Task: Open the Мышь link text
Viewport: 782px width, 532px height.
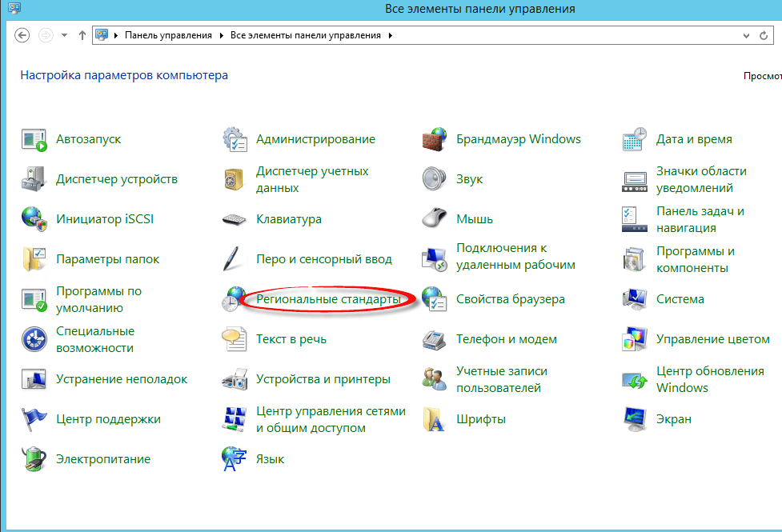Action: (475, 219)
